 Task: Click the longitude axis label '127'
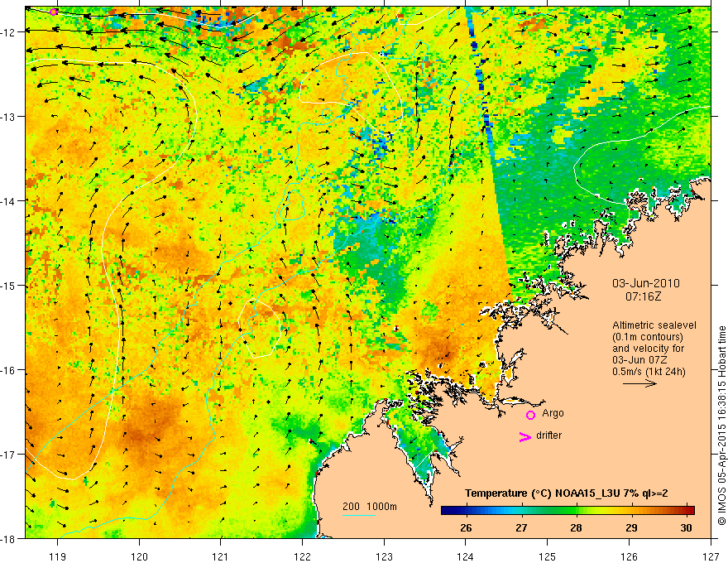711,556
